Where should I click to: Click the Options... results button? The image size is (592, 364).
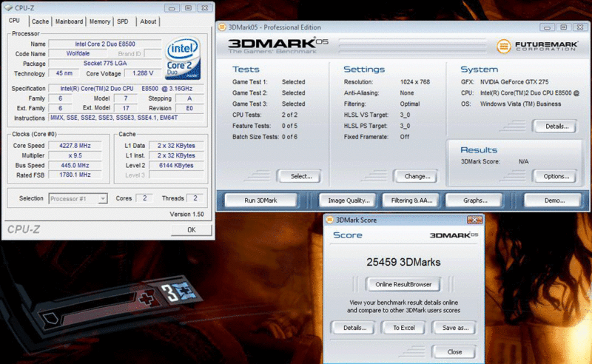click(x=556, y=176)
